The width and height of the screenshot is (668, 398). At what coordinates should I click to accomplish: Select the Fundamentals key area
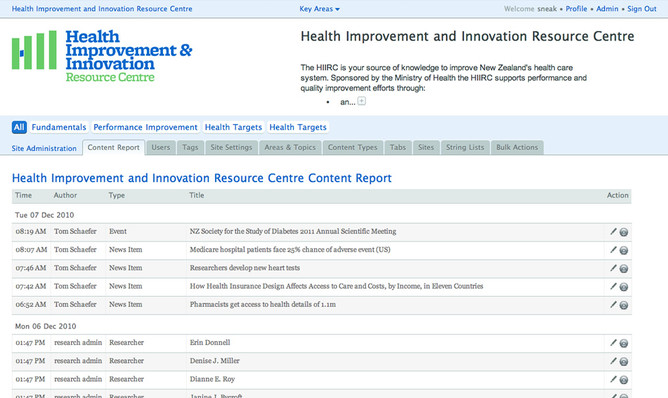pos(59,127)
